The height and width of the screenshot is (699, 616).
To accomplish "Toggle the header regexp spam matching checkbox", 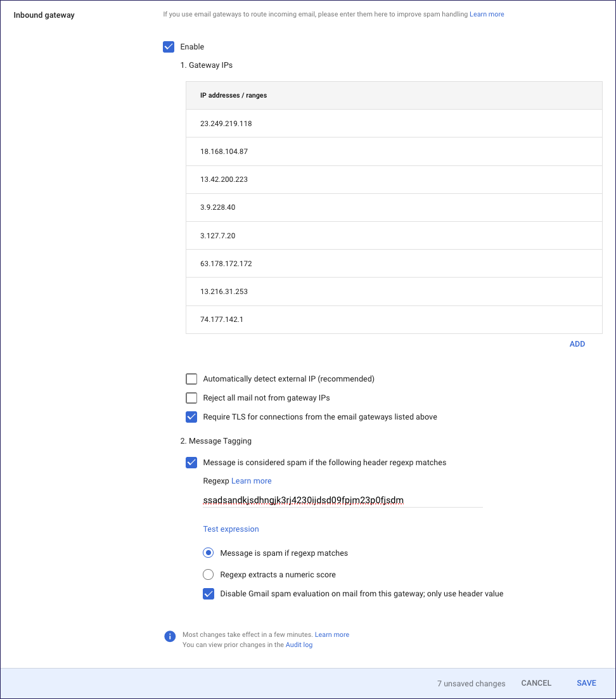I will (x=191, y=462).
